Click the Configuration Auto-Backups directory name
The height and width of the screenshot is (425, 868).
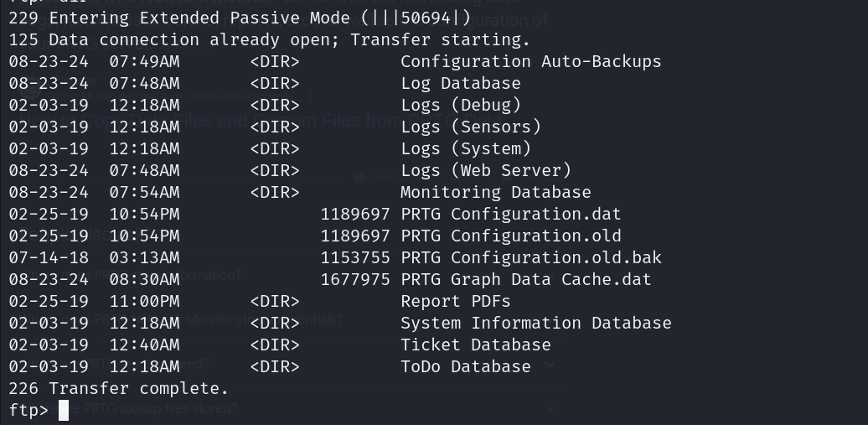pos(530,61)
